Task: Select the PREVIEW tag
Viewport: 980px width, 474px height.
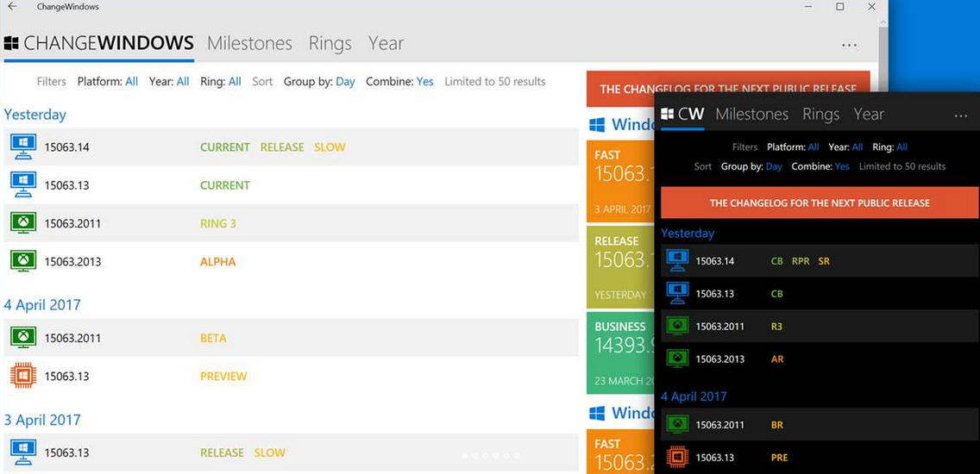Action: click(x=223, y=377)
